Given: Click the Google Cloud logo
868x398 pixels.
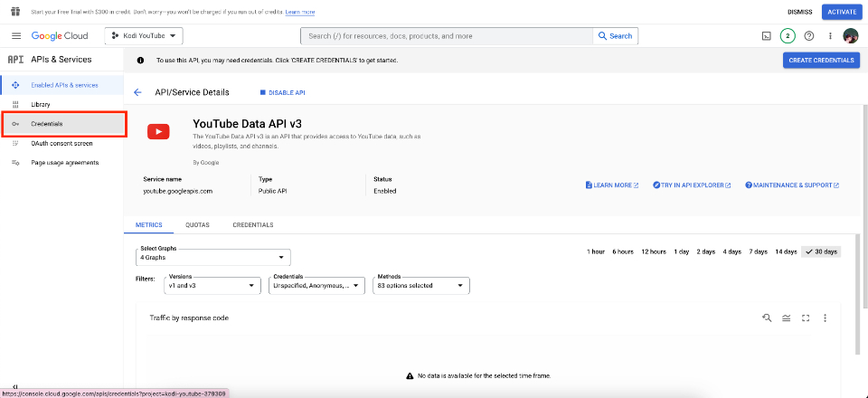Looking at the screenshot, I should click(60, 36).
